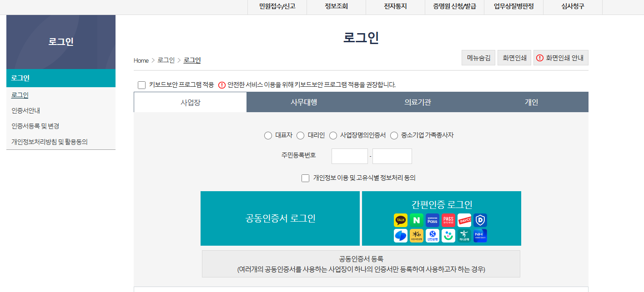Open the 민원접수/신고 menu

pos(277,7)
